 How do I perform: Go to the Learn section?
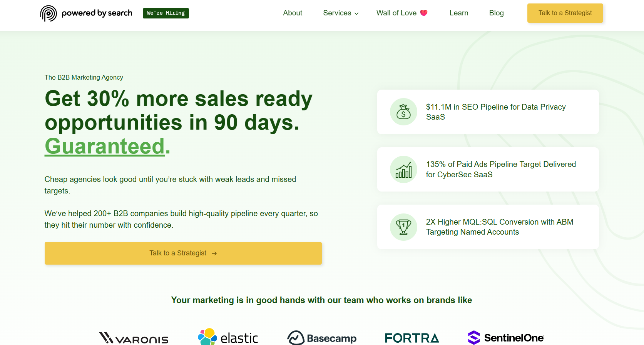click(459, 13)
